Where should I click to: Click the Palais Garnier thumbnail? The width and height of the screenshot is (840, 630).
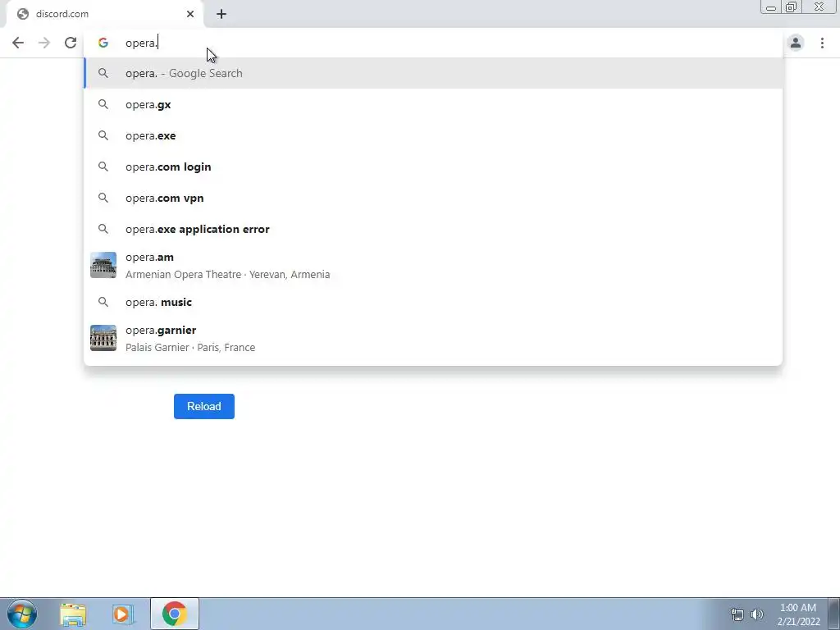(103, 338)
